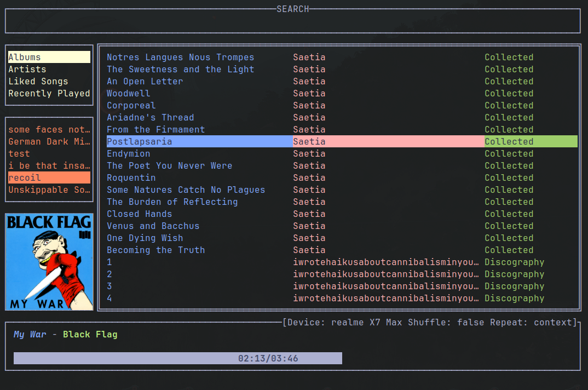This screenshot has height=390, width=588.
Task: Select Albums in the library menu
Action: (x=25, y=58)
